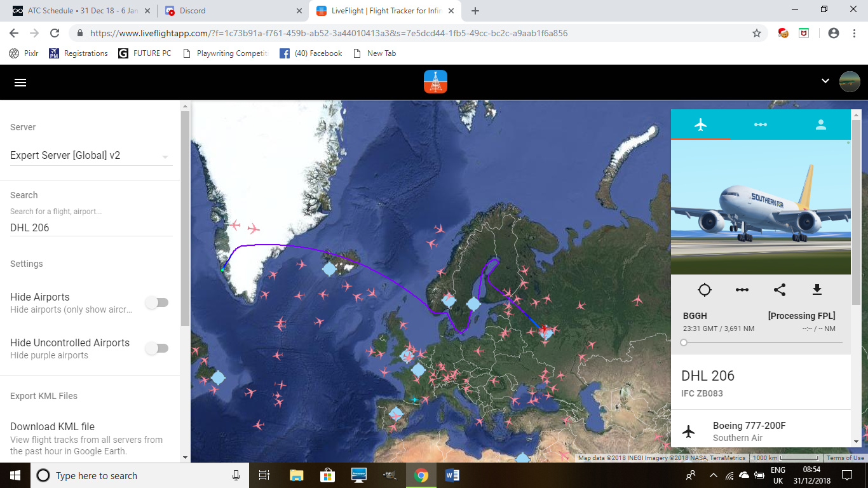Viewport: 868px width, 488px height.
Task: Click the DHL 206 callsign heading
Action: coord(708,376)
